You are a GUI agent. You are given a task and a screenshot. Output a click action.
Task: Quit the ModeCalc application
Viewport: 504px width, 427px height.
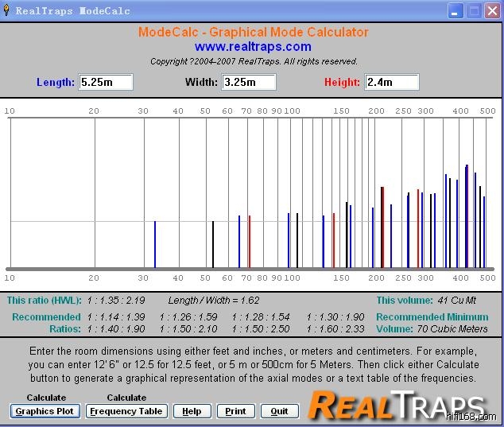point(279,411)
